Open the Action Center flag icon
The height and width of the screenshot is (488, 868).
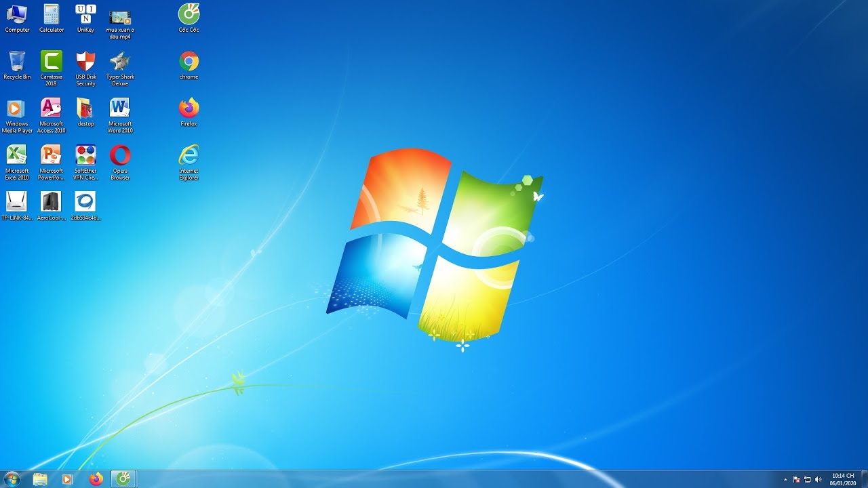click(x=796, y=479)
